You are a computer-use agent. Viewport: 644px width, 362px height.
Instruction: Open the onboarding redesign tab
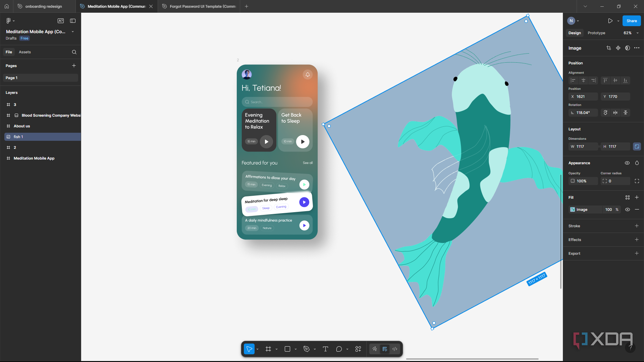pos(44,6)
